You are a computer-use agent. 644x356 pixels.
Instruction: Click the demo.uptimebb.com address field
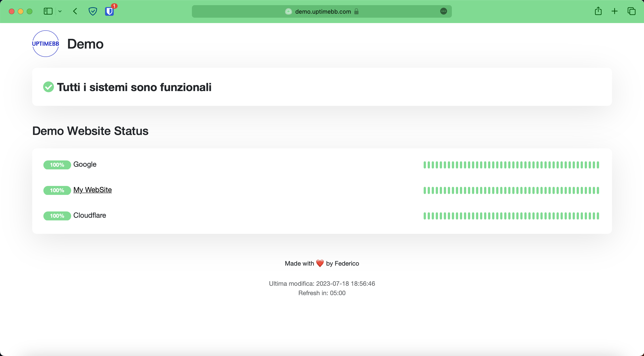tap(323, 11)
